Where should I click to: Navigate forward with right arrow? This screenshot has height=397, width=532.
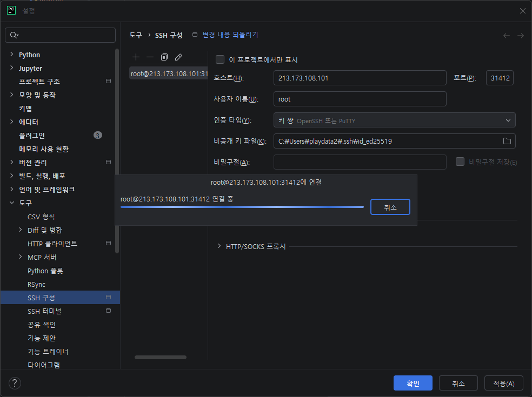[x=521, y=36]
